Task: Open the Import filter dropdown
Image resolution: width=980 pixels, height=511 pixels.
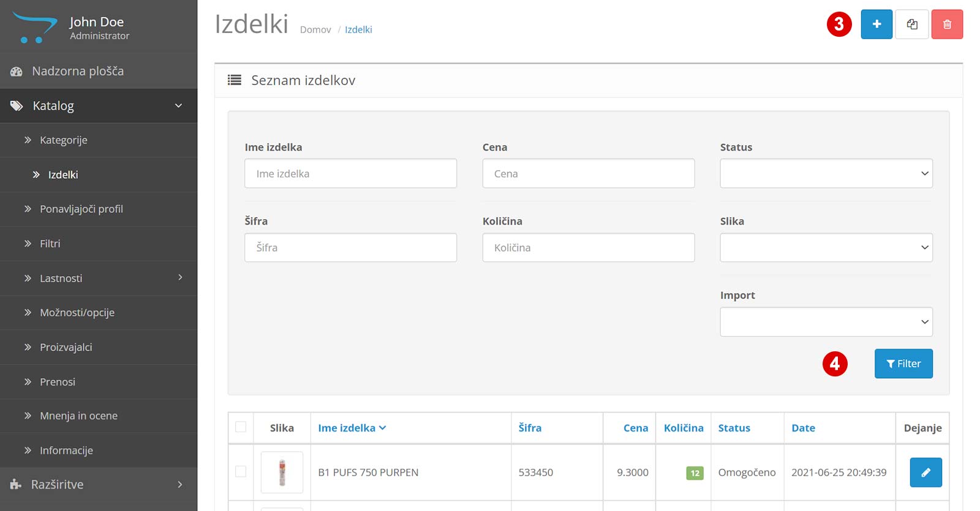Action: (826, 322)
